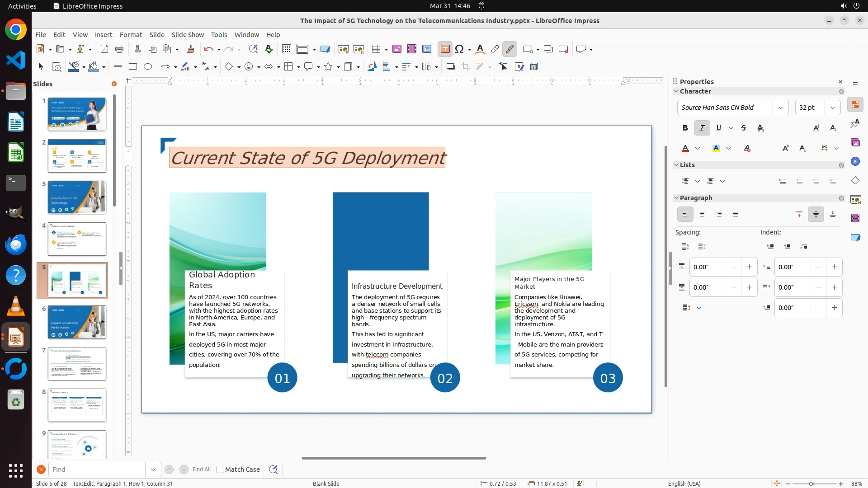
Task: Click the Print toolbar icon
Action: [119, 49]
